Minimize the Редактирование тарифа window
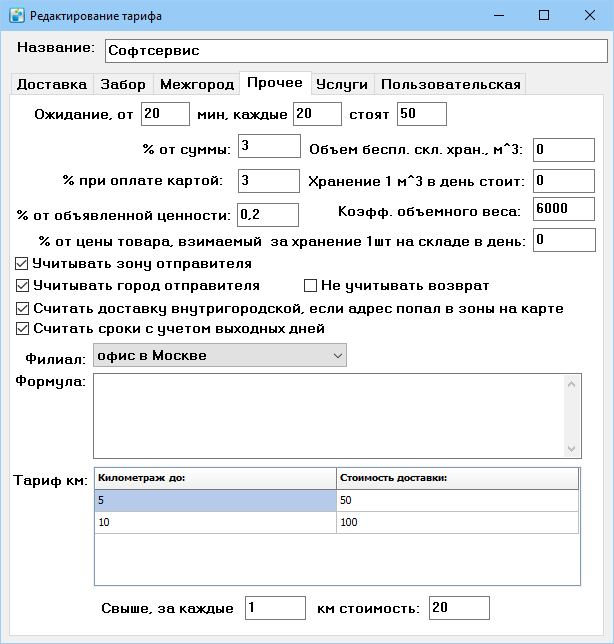614x644 pixels. 499,16
